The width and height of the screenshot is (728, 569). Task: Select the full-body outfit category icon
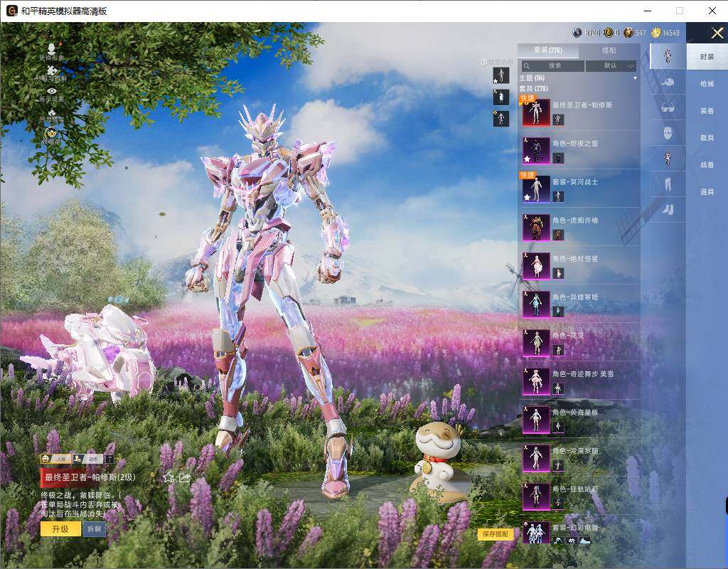click(668, 55)
